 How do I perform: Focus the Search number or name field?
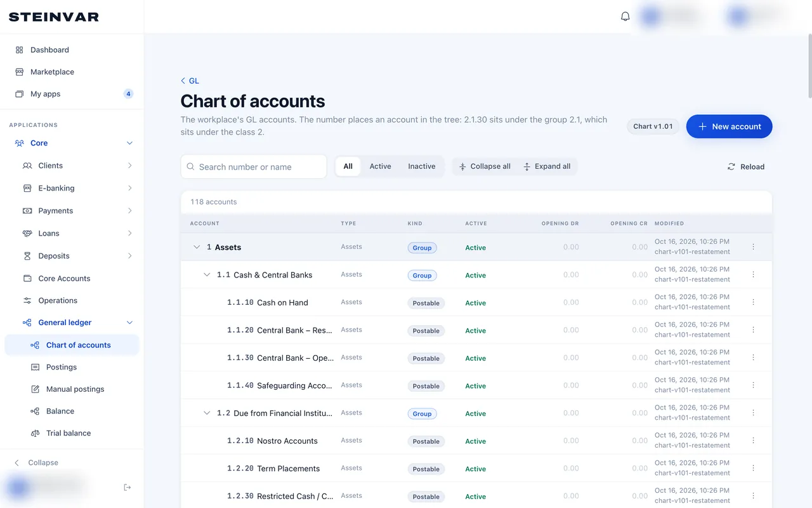coord(254,167)
